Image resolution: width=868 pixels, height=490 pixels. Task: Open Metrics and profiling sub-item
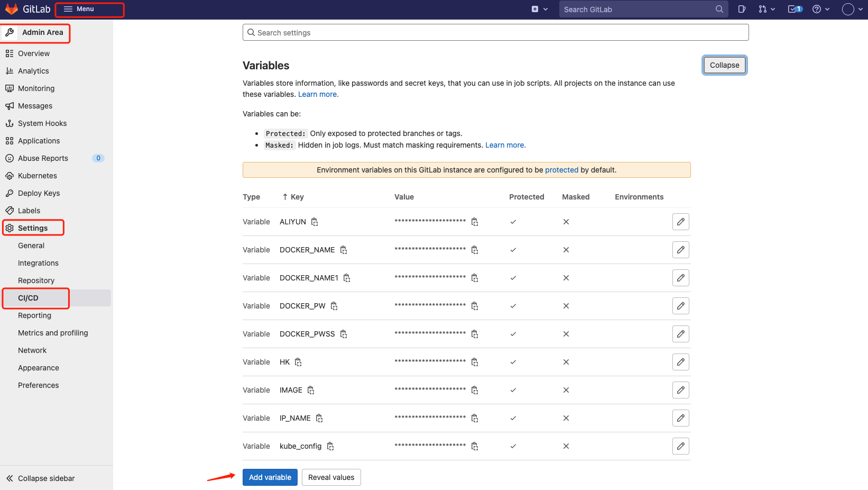(53, 333)
